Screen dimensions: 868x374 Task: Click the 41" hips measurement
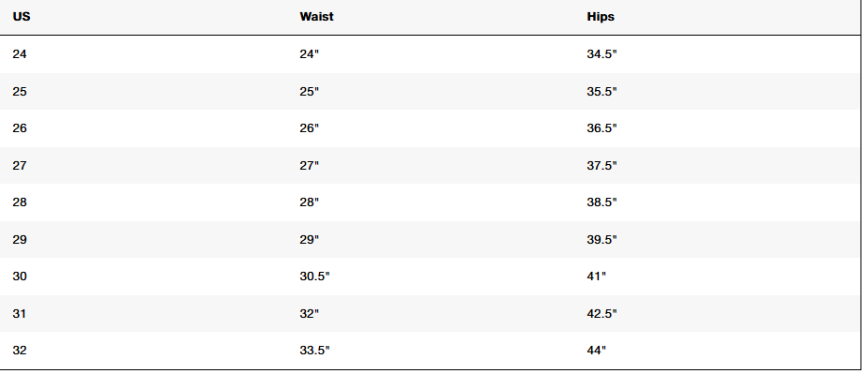coord(596,277)
